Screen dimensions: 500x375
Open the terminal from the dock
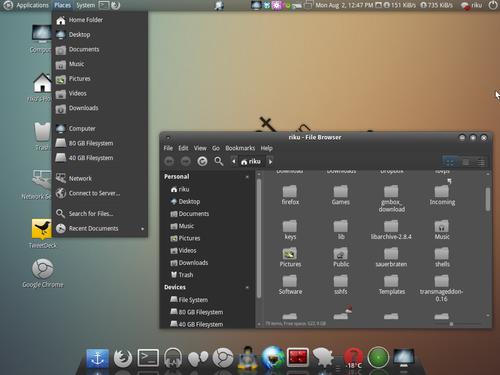point(148,358)
